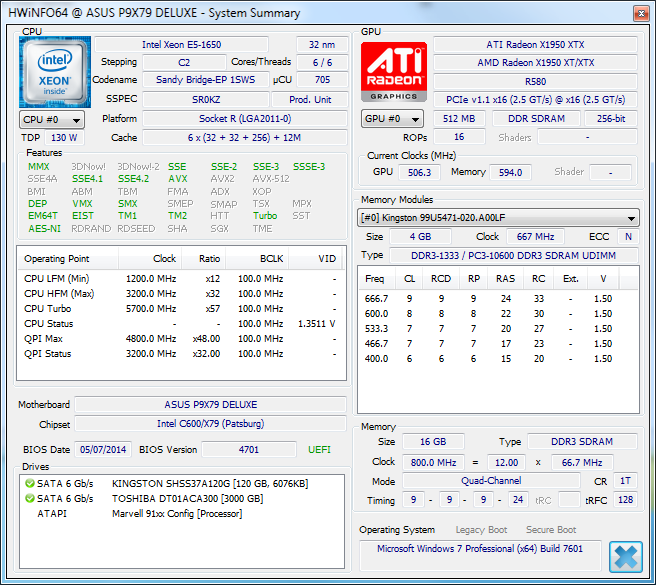This screenshot has height=585, width=656.
Task: Click the AVX feature label
Action: pyautogui.click(x=178, y=179)
